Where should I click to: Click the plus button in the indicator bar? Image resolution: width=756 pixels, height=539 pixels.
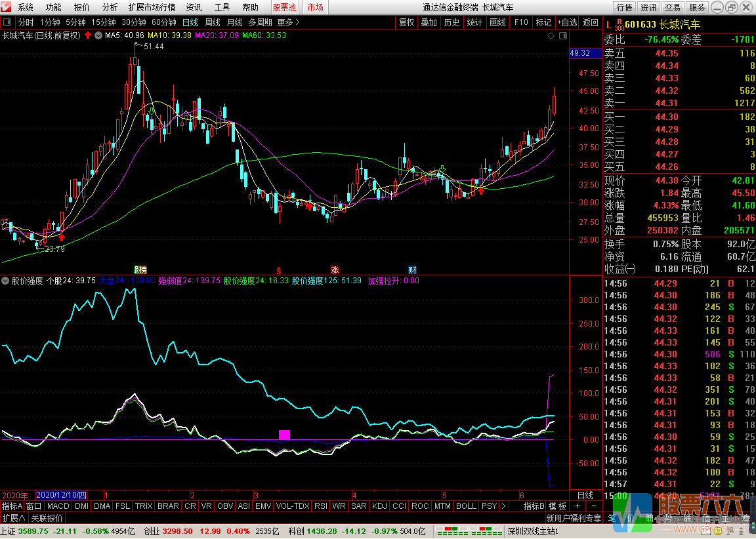click(577, 506)
